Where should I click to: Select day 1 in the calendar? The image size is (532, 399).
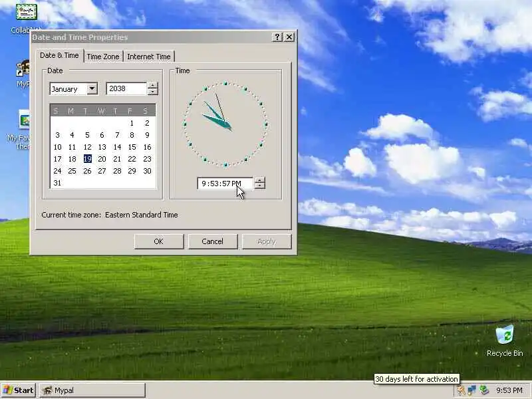pos(132,123)
